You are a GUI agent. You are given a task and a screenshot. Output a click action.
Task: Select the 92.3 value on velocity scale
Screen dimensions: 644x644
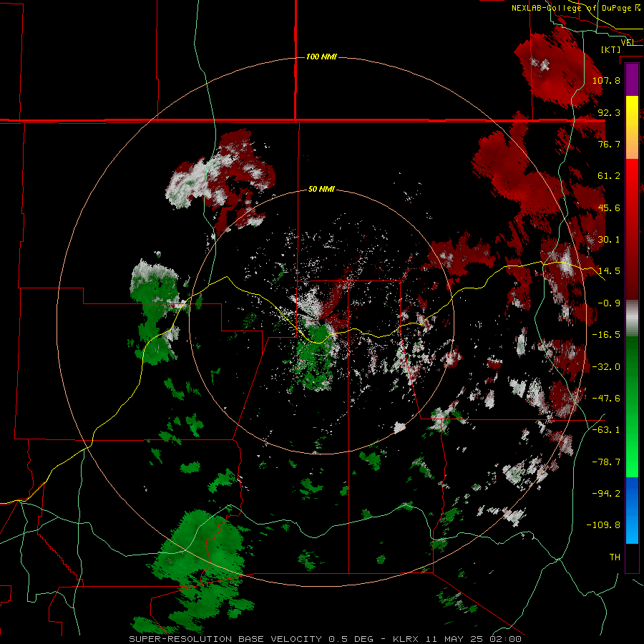click(609, 112)
